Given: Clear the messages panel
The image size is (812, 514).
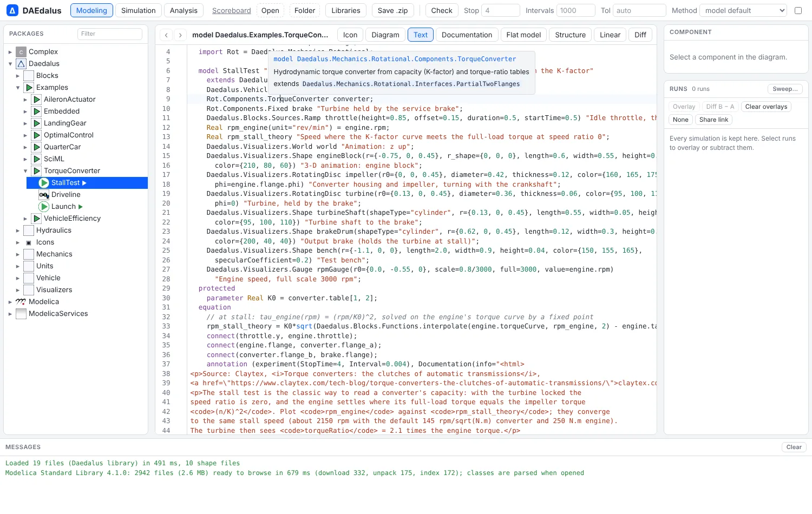Looking at the screenshot, I should click(x=794, y=447).
